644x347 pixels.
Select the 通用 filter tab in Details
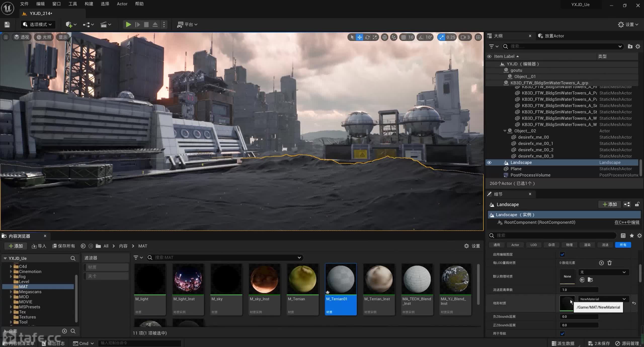pyautogui.click(x=497, y=245)
